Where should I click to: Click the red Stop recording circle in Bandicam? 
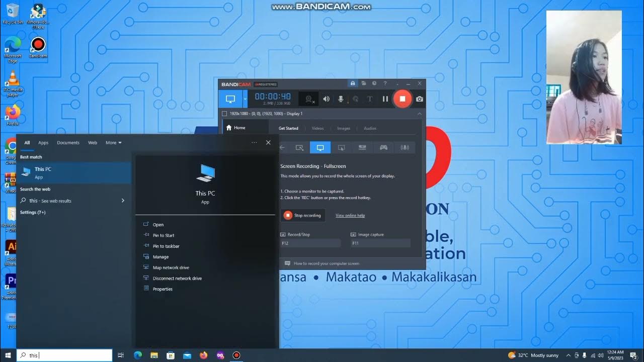(x=402, y=99)
